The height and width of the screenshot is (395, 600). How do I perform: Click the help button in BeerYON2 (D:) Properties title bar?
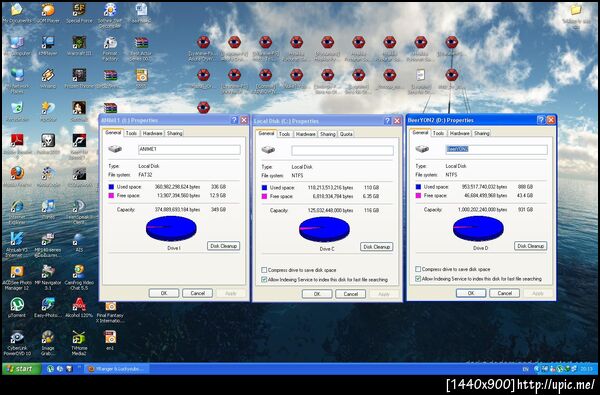(x=541, y=120)
